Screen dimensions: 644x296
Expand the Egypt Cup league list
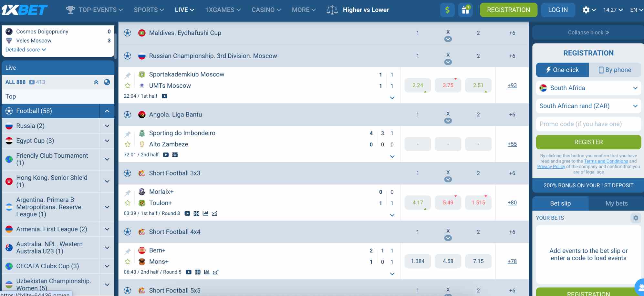pos(107,141)
